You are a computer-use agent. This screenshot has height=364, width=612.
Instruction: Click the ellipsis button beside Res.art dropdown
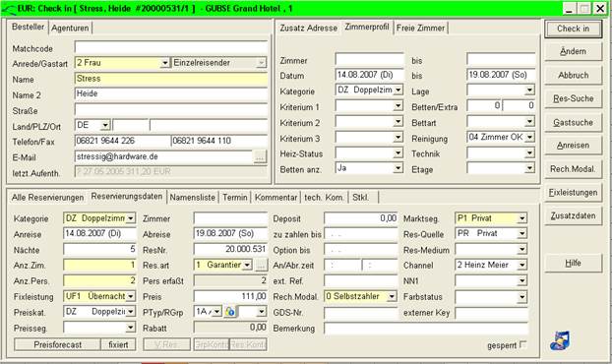[261, 266]
